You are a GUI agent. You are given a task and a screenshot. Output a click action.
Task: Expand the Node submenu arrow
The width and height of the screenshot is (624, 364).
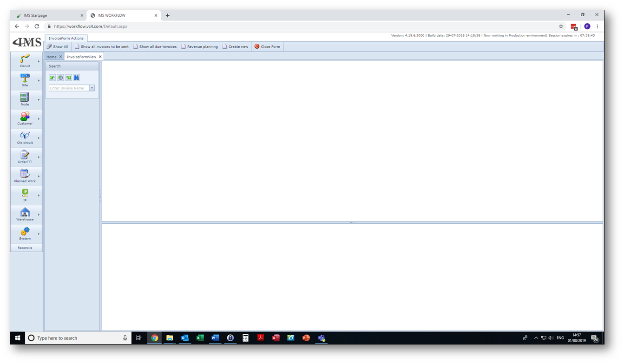(x=39, y=99)
